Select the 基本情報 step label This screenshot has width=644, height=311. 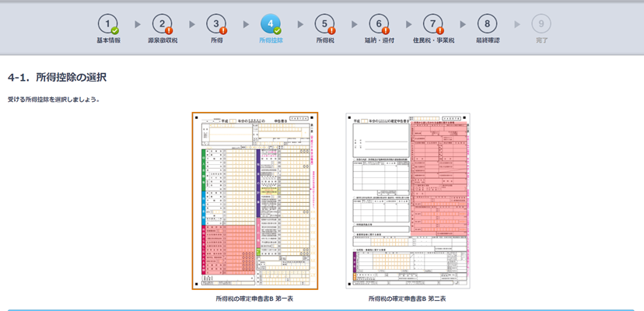(108, 40)
